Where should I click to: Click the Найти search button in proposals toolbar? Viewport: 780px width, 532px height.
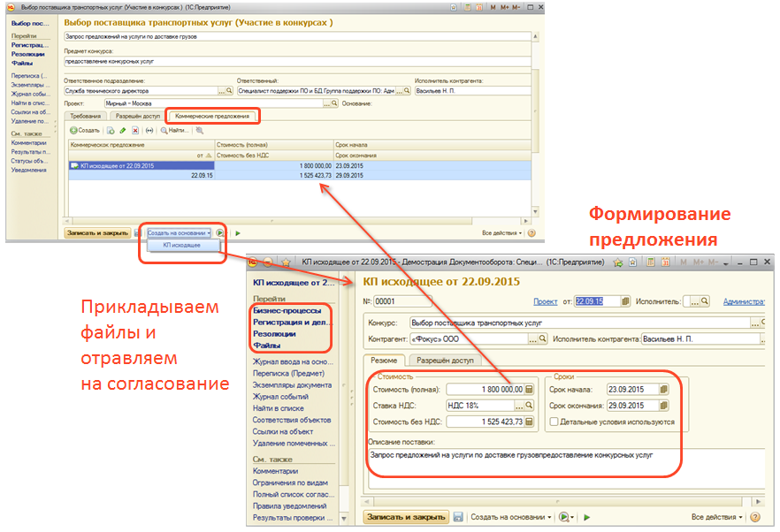[174, 130]
